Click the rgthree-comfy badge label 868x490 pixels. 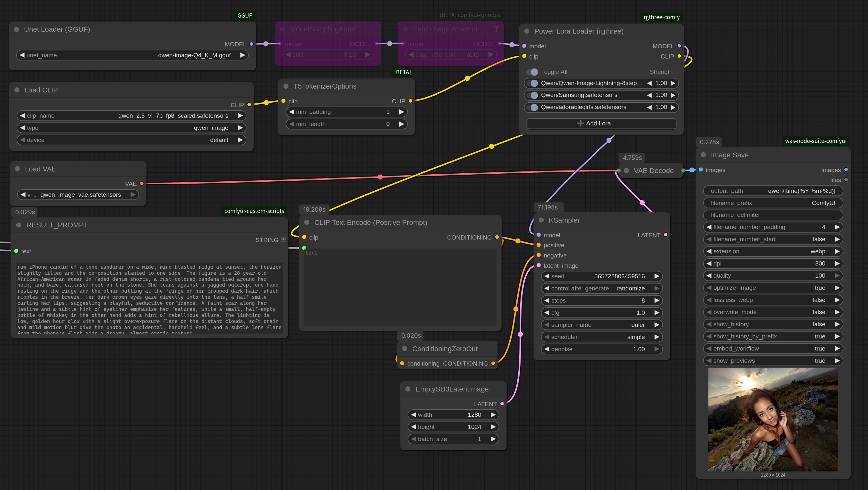(x=661, y=17)
